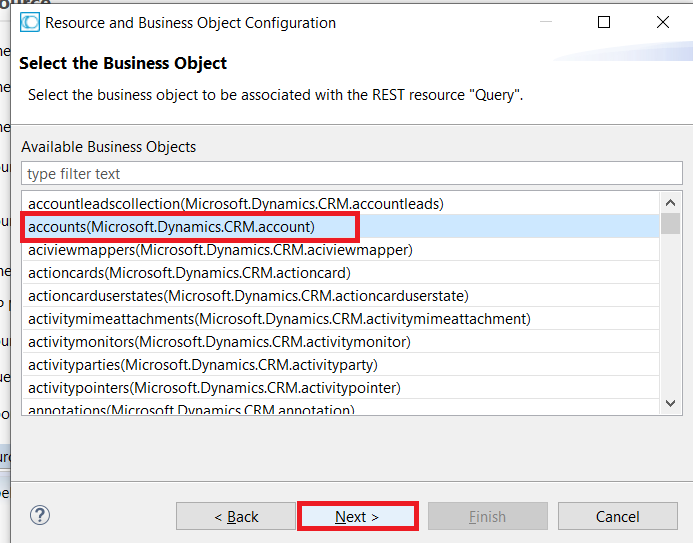Select activityparties business object

pos(340,365)
